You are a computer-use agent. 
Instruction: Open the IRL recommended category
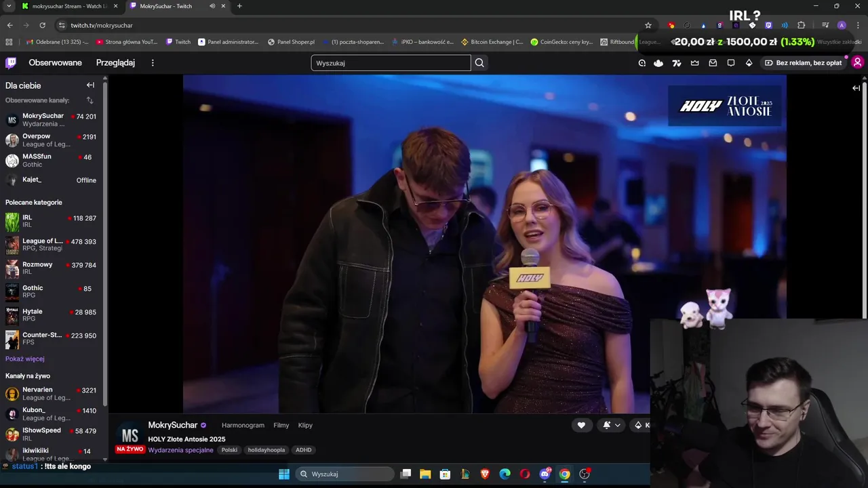click(x=51, y=222)
